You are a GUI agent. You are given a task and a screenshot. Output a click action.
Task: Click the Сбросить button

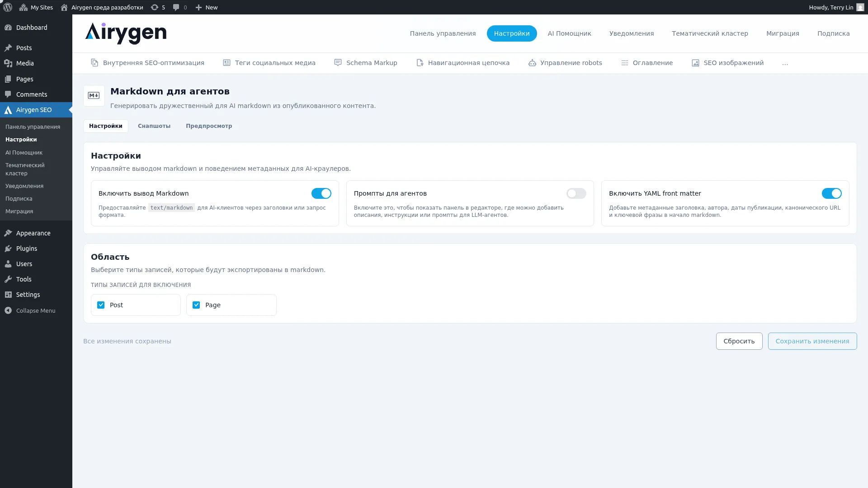point(739,341)
